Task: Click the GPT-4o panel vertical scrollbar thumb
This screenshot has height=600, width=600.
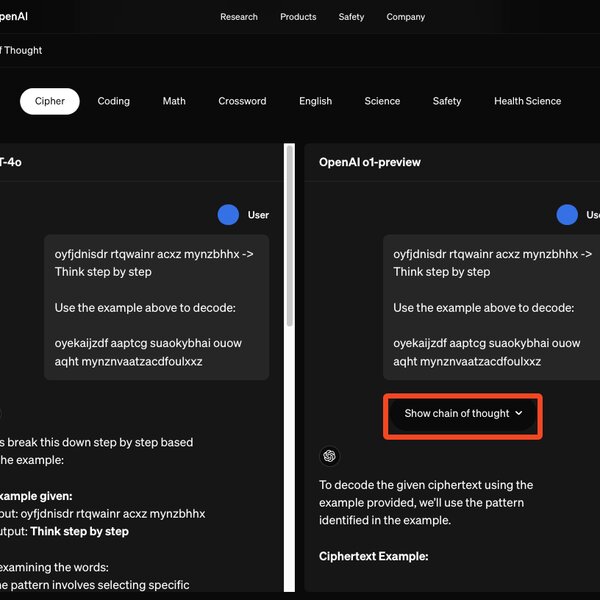Action: point(290,235)
